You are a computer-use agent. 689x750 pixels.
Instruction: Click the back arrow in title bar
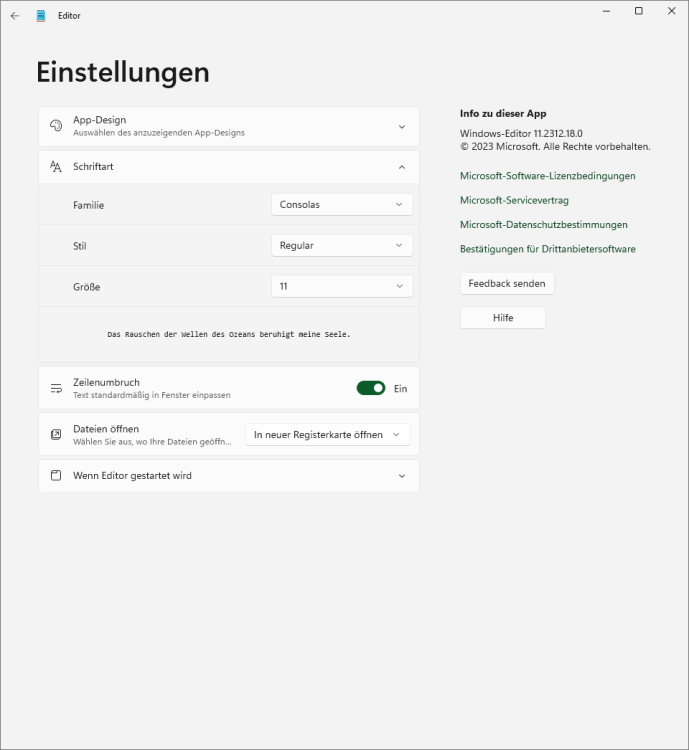[x=15, y=16]
